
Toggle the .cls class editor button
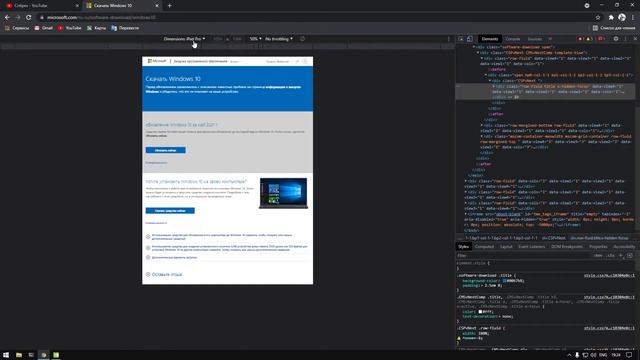coord(610,256)
